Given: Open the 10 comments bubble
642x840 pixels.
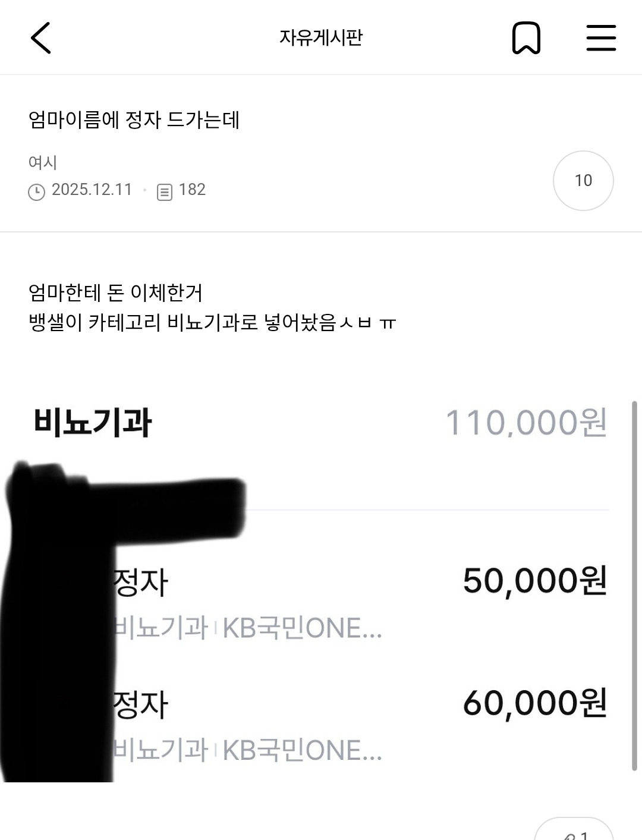Looking at the screenshot, I should click(x=583, y=181).
